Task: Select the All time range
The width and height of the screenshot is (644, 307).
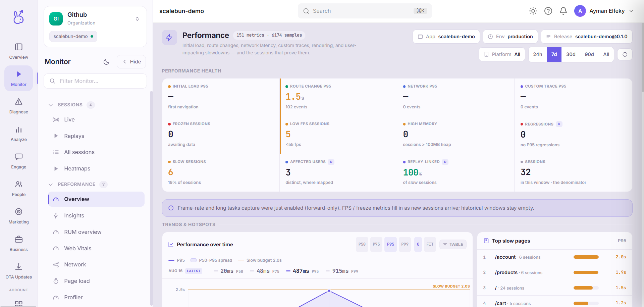Action: [606, 54]
